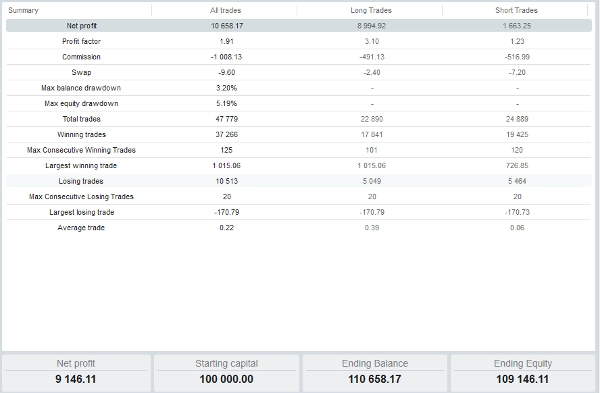Select the -491.13 long commission value

click(x=372, y=57)
